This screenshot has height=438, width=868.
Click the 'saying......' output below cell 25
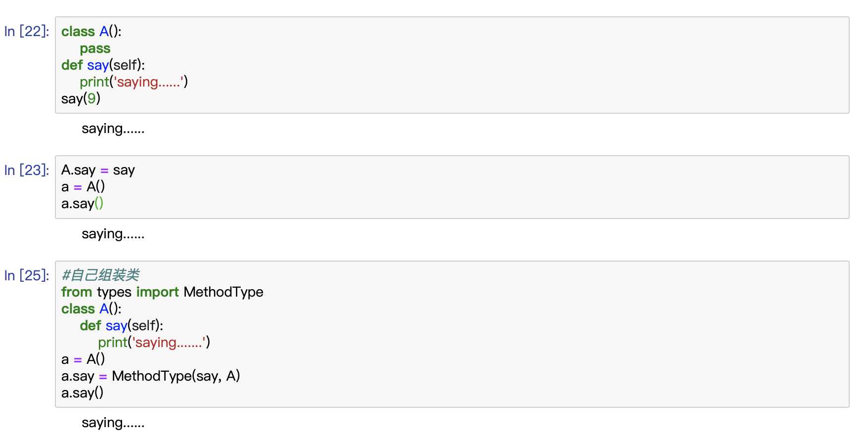click(113, 423)
